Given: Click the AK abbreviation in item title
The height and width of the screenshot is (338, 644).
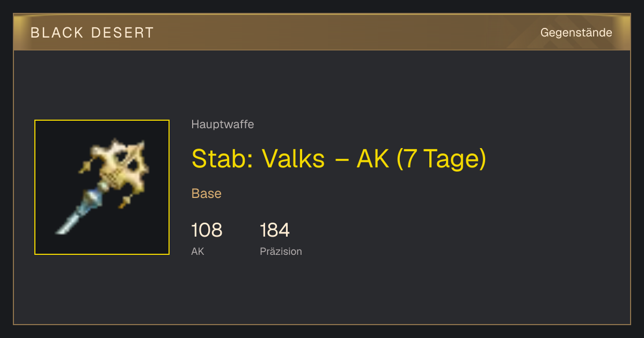Looking at the screenshot, I should (373, 159).
